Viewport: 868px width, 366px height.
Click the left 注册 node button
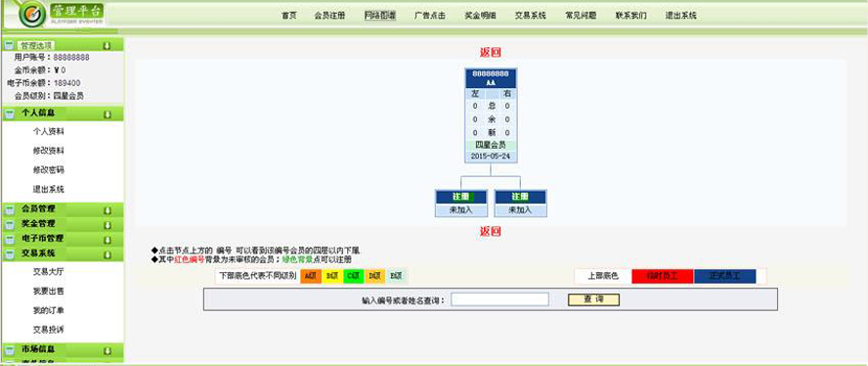click(x=461, y=197)
